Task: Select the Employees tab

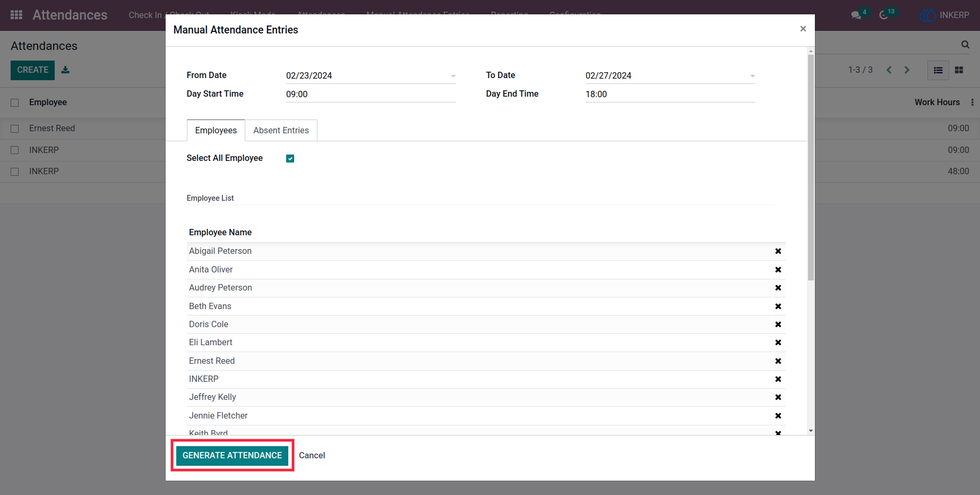Action: click(216, 130)
